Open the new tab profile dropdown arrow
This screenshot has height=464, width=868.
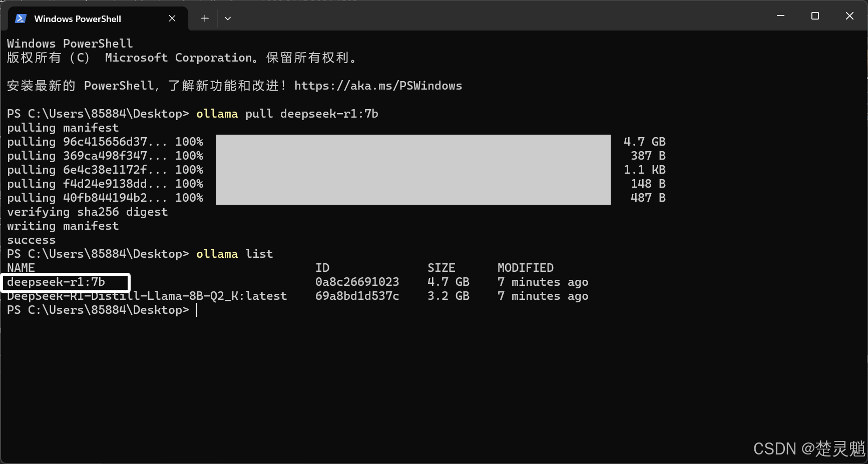(228, 19)
